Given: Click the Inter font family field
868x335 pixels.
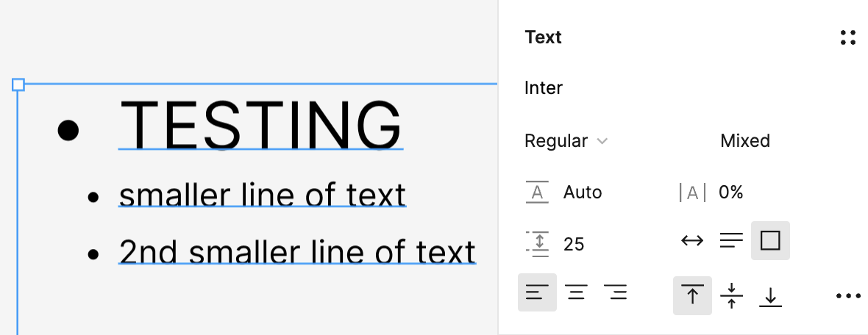Looking at the screenshot, I should tap(544, 88).
